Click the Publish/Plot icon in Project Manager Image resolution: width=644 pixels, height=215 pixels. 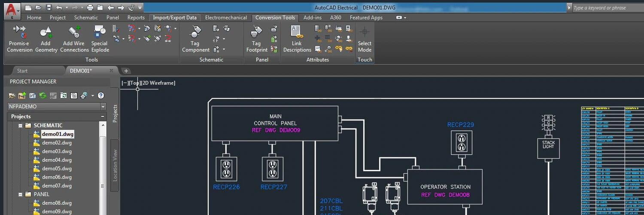tap(84, 95)
